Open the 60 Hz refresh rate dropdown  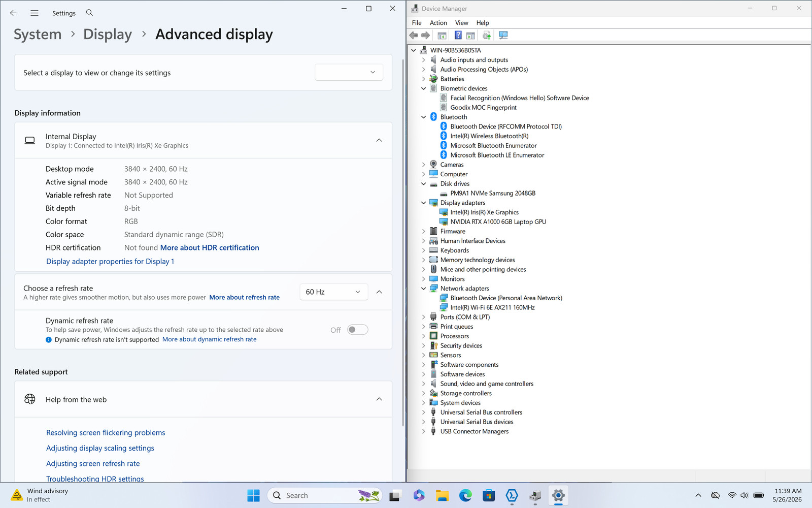[333, 292]
